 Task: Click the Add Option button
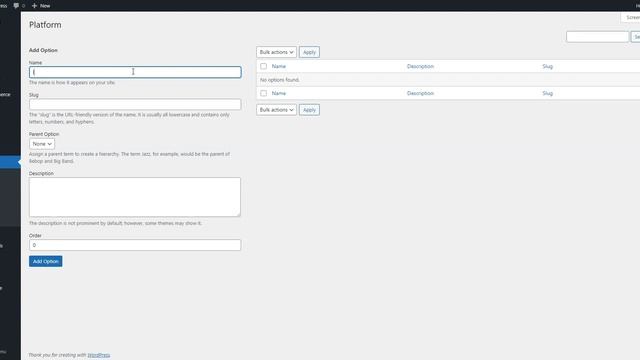pyautogui.click(x=46, y=261)
